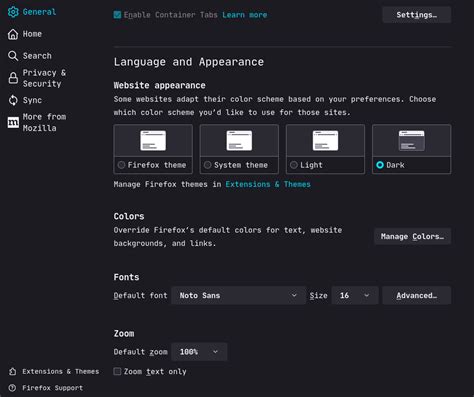Open Home via the house icon

(13, 34)
